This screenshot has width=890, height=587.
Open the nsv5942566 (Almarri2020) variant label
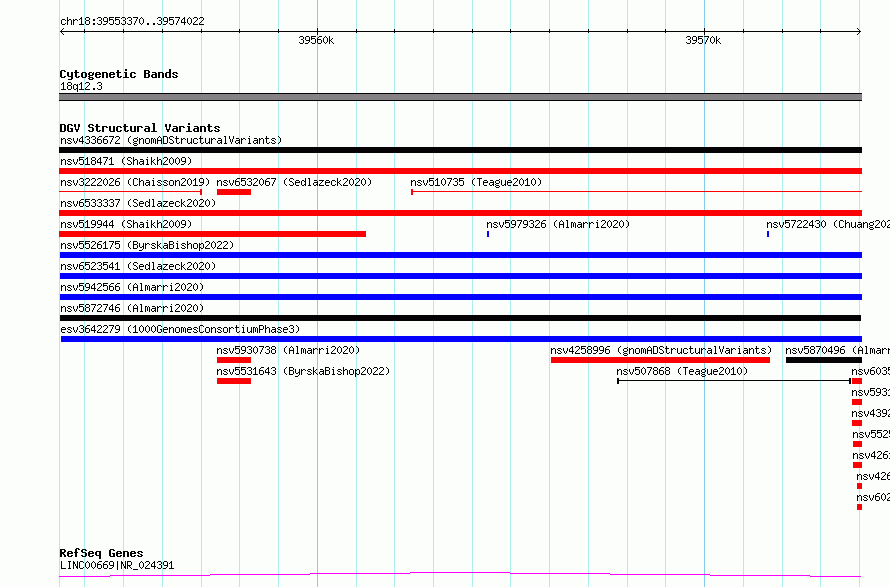(x=132, y=287)
